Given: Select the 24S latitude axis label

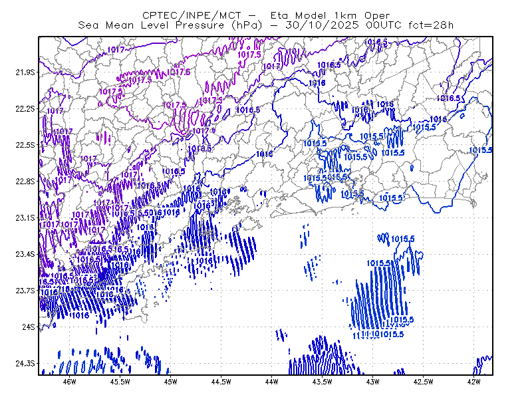Looking at the screenshot, I should pyautogui.click(x=28, y=327).
